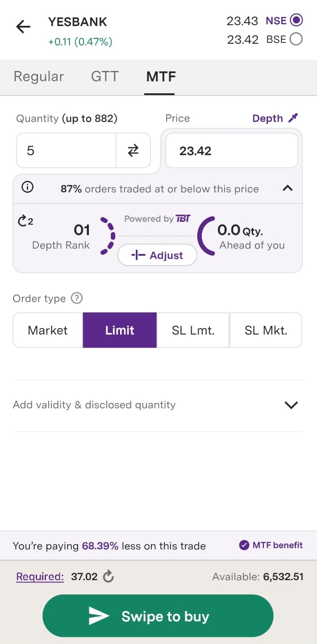The width and height of the screenshot is (317, 644).
Task: Select the NSE exchange radio button
Action: (296, 20)
